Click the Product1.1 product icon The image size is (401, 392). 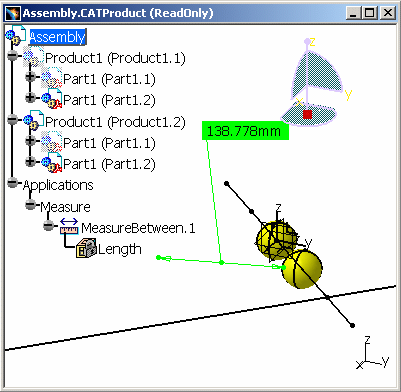click(x=33, y=57)
